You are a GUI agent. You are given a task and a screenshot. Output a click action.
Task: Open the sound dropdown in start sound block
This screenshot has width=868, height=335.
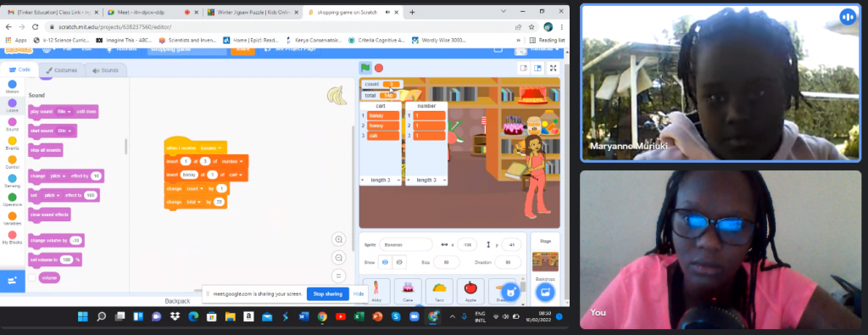click(64, 131)
